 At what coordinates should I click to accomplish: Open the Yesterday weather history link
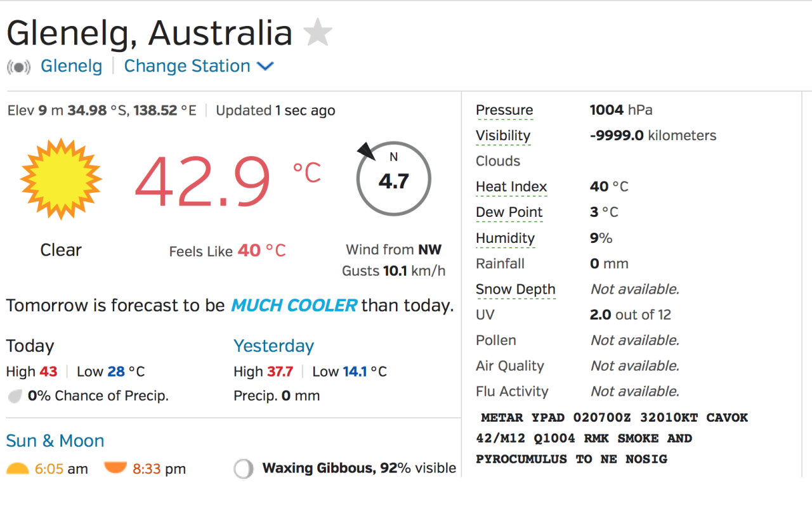click(x=273, y=346)
